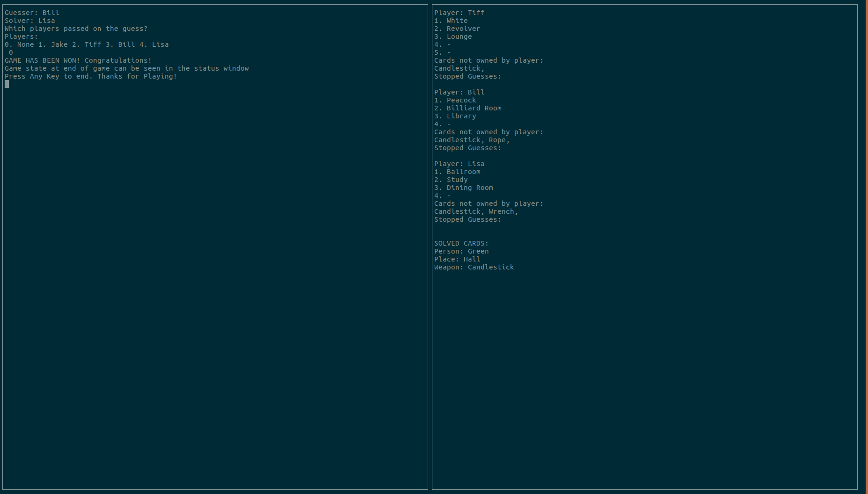Click the 'Candlestick, Rope,' line
The height and width of the screenshot is (494, 868).
tap(472, 140)
